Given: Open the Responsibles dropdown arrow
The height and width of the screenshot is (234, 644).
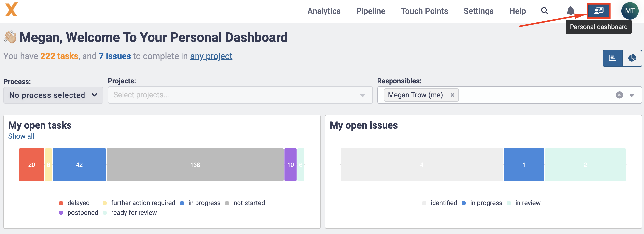Looking at the screenshot, I should [x=632, y=95].
